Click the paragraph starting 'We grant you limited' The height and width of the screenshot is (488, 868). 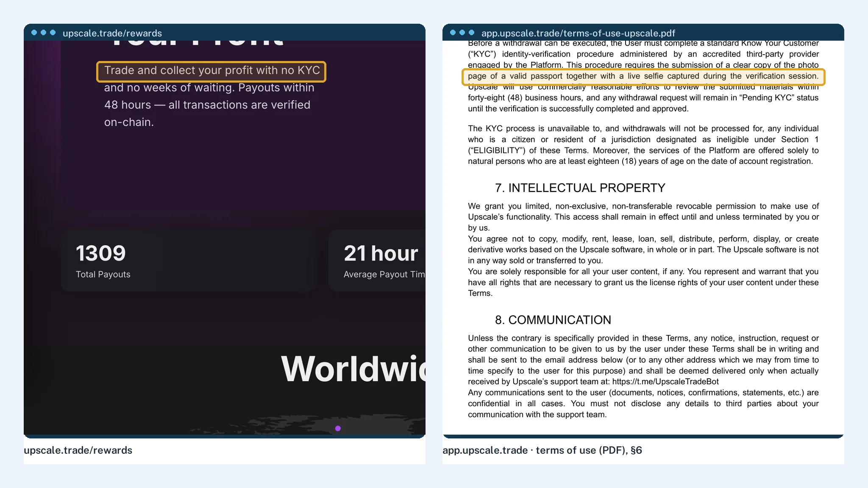[x=643, y=217]
